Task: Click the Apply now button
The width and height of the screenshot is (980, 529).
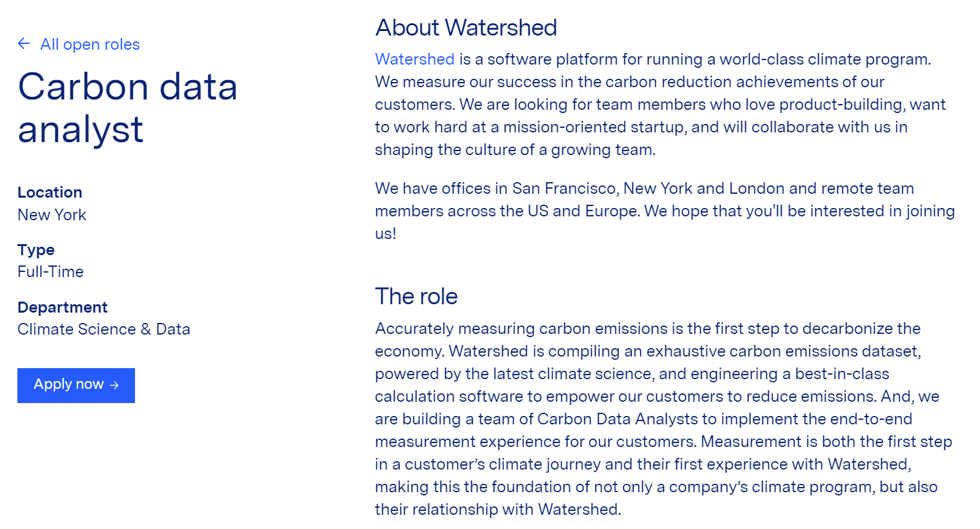Action: (76, 385)
